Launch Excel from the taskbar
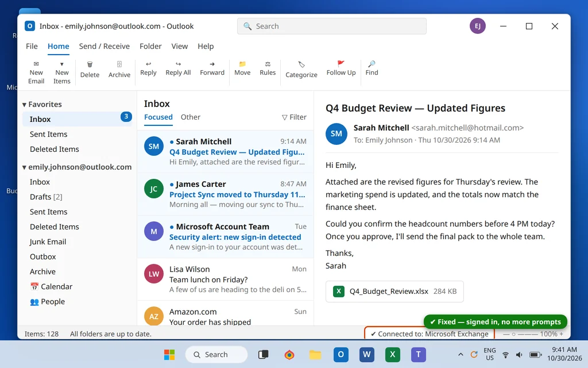Image resolution: width=588 pixels, height=368 pixels. click(x=393, y=354)
